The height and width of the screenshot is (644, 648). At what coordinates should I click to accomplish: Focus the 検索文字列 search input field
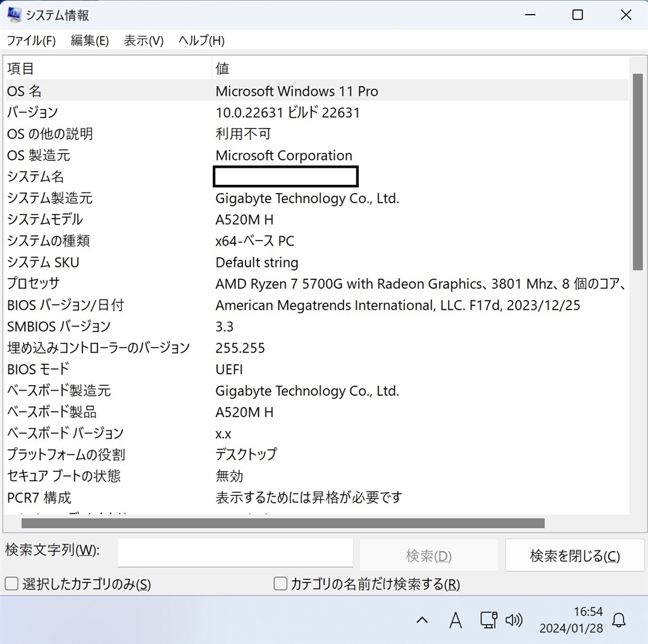235,553
